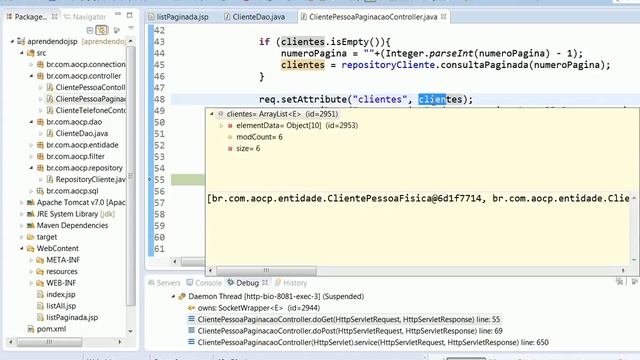Open pom.xml file
The height and width of the screenshot is (360, 640).
coord(51,329)
